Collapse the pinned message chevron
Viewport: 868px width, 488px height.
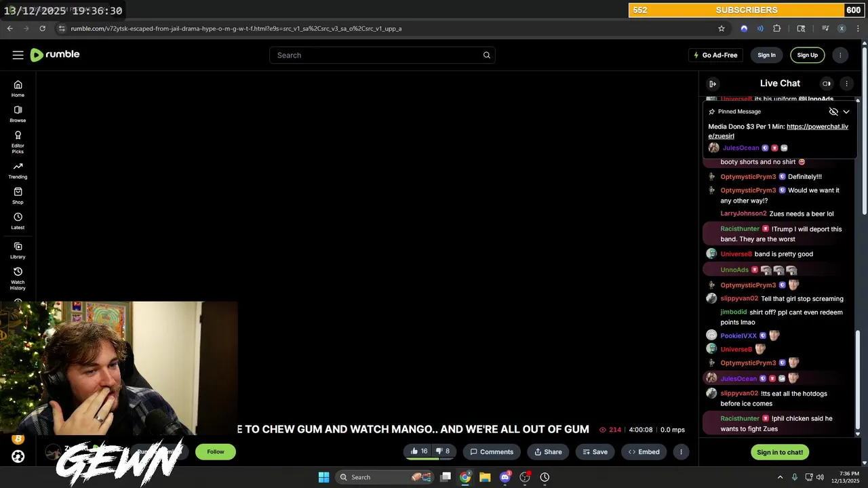846,111
